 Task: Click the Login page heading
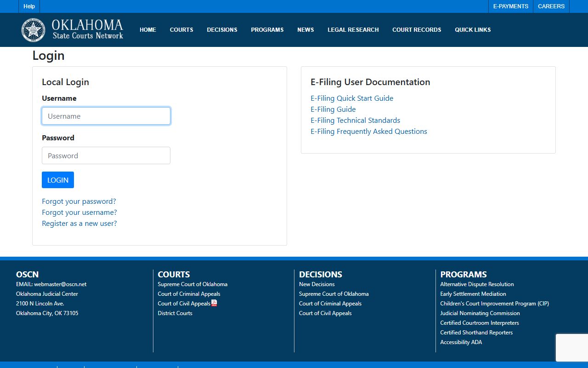pos(48,56)
